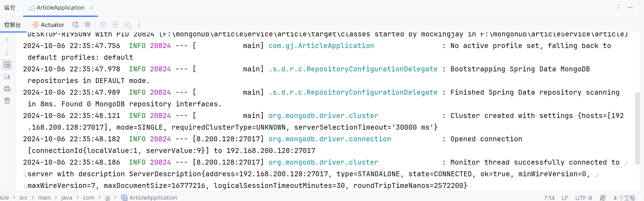644x201 pixels.
Task: Open the com.gj.ArticleApplication class link
Action: (x=321, y=46)
